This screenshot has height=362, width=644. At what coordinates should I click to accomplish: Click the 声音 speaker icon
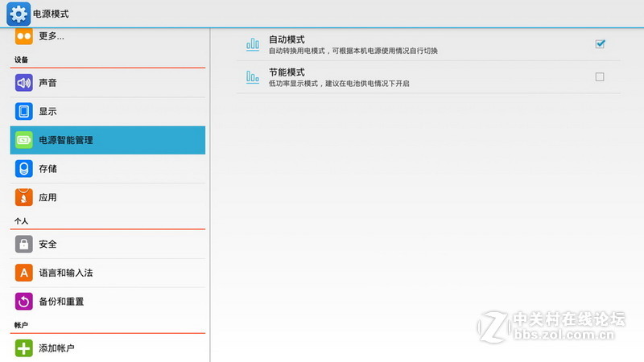click(x=24, y=83)
